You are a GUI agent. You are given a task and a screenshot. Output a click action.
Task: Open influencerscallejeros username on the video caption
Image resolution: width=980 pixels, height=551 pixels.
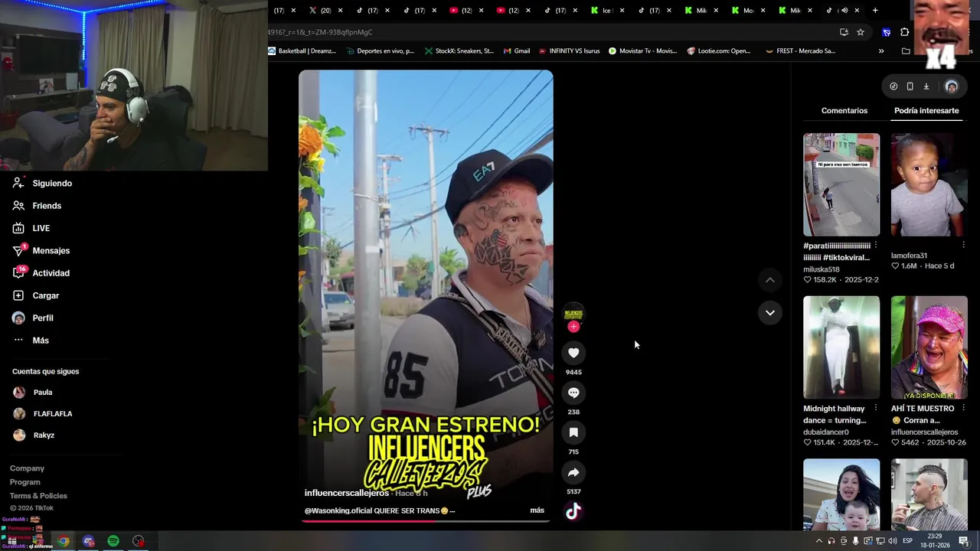click(346, 493)
